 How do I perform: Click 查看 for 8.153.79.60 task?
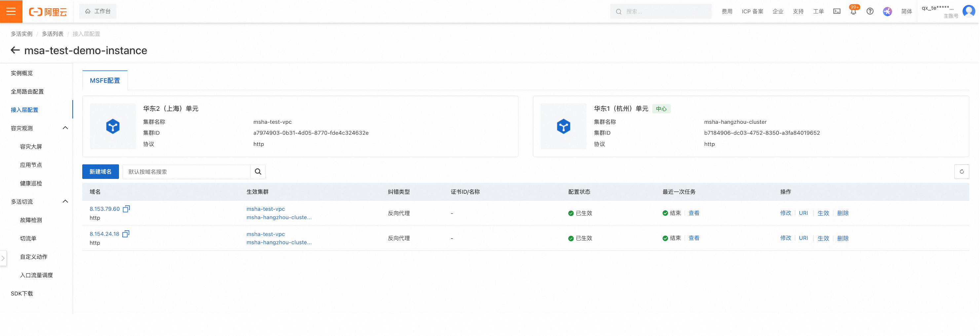pyautogui.click(x=694, y=213)
